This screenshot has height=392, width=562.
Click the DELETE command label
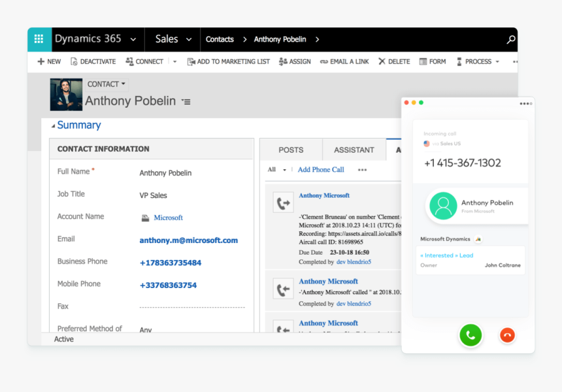(399, 61)
